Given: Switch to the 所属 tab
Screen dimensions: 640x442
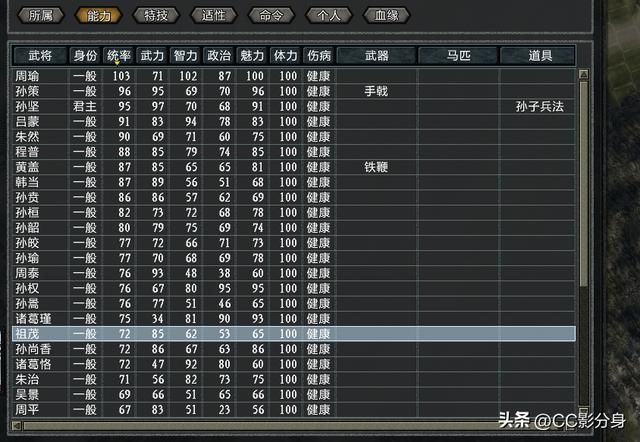Looking at the screenshot, I should pyautogui.click(x=40, y=16).
